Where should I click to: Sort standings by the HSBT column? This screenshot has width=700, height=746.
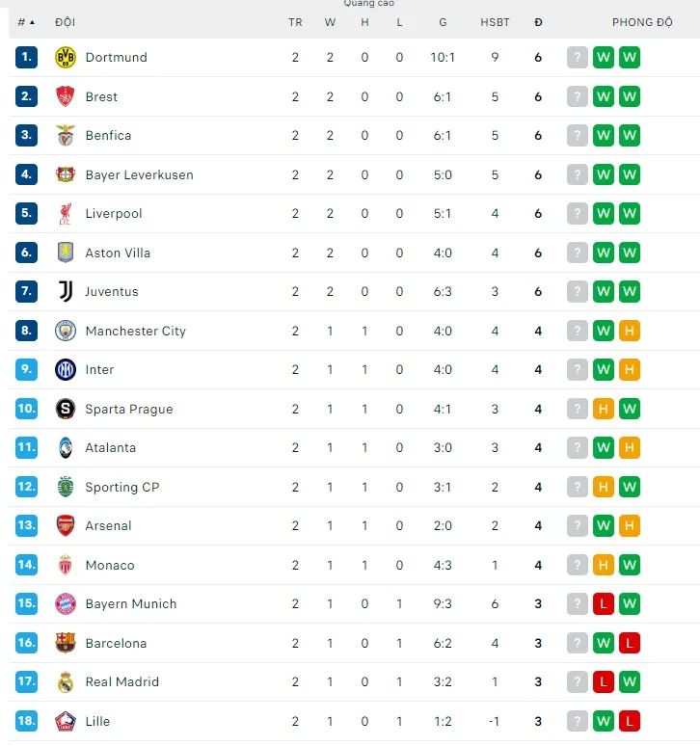pos(495,22)
